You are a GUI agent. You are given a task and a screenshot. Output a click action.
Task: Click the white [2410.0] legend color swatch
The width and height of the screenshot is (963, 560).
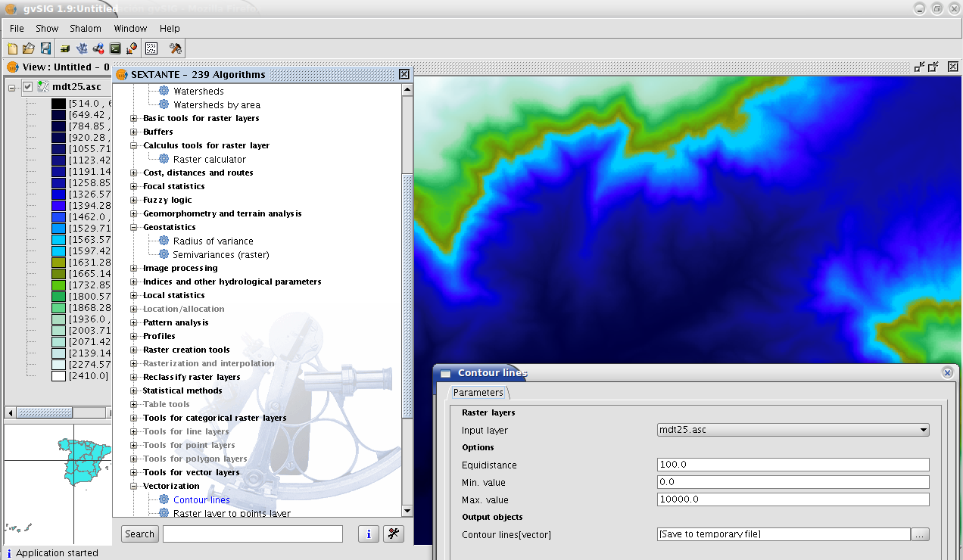click(x=58, y=376)
